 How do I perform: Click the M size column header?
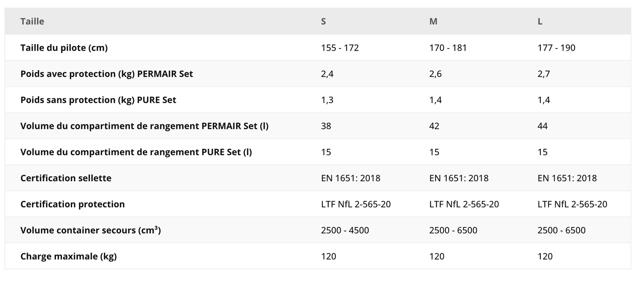tap(433, 21)
